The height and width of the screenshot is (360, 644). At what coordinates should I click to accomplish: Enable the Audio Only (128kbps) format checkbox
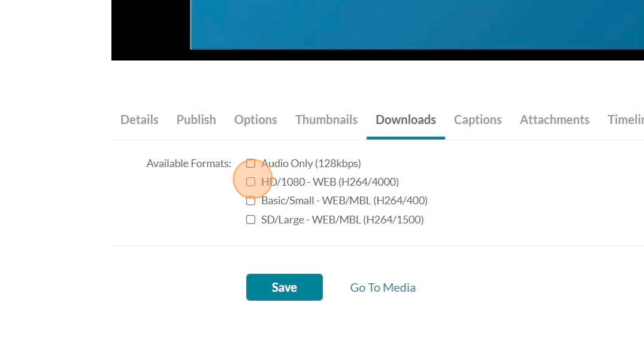tap(250, 164)
